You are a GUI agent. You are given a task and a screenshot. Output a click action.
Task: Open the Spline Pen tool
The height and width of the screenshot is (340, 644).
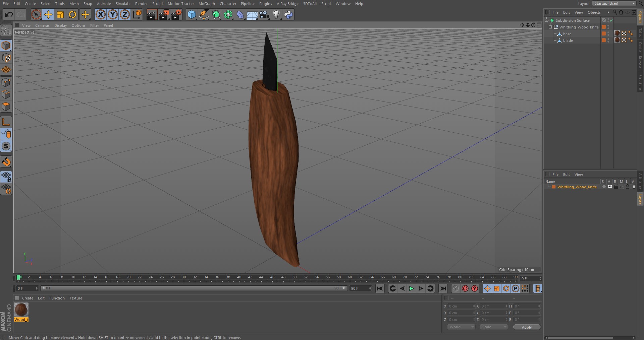click(x=204, y=14)
